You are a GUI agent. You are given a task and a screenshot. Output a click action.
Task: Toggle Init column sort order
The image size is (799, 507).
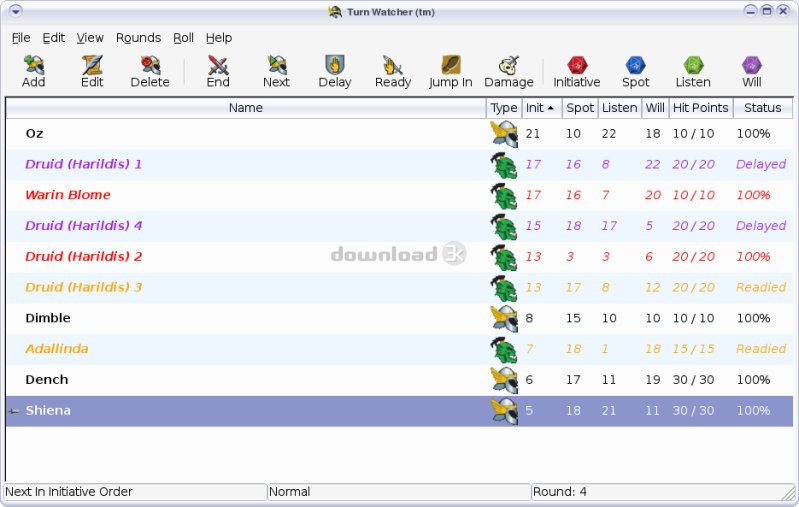tap(542, 108)
